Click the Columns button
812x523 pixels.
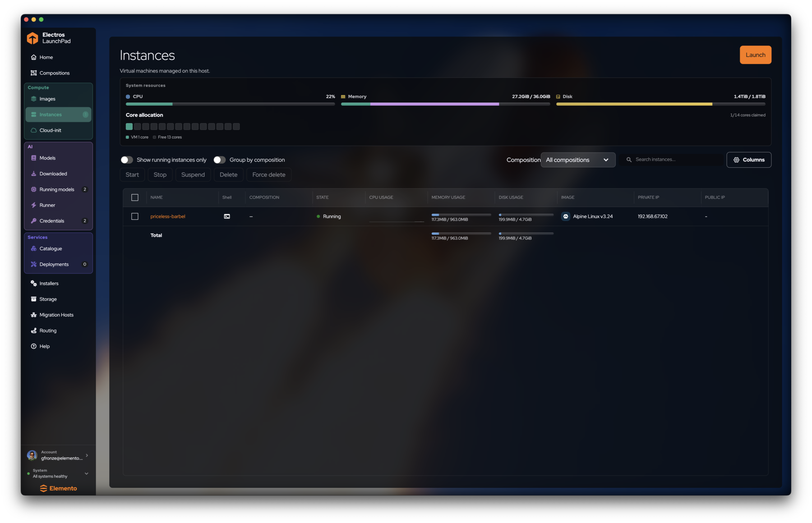749,160
